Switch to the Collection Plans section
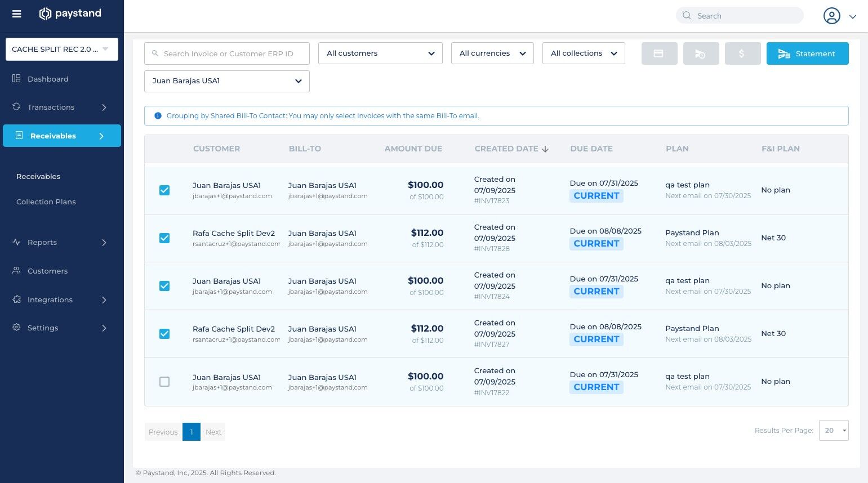This screenshot has width=868, height=483. 46,202
